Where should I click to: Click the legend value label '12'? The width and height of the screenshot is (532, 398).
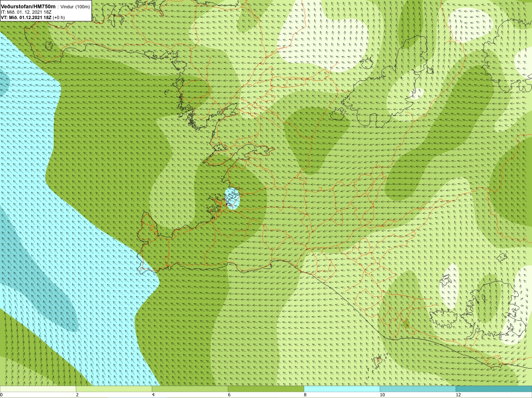tap(458, 395)
